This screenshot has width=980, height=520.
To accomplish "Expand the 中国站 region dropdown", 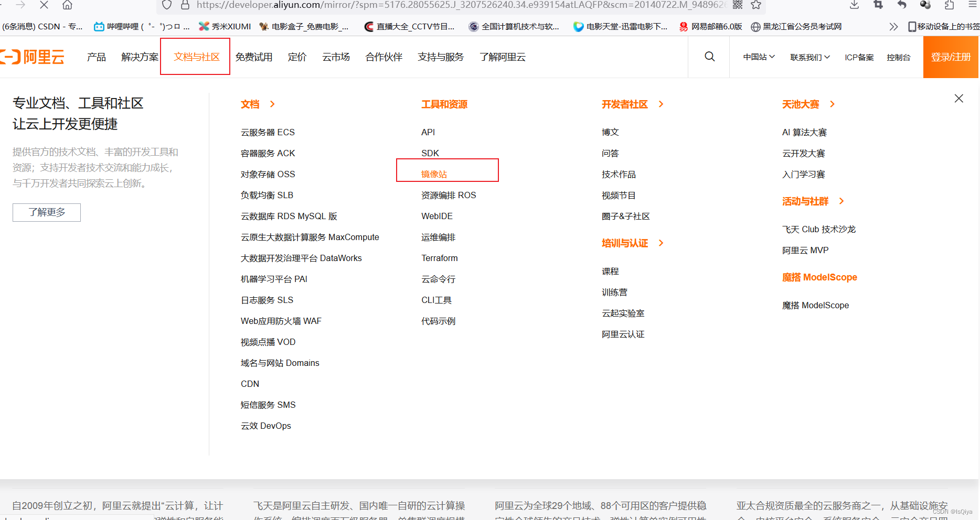I will (759, 57).
